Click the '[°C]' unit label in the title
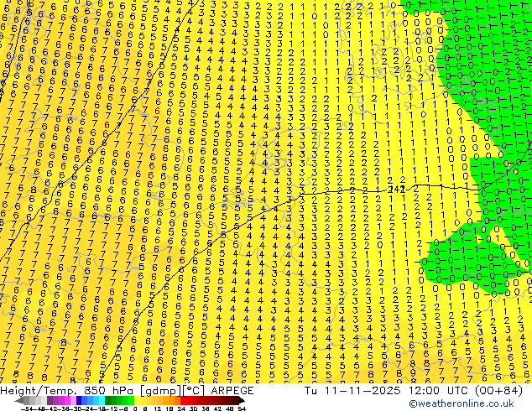 click(194, 390)
